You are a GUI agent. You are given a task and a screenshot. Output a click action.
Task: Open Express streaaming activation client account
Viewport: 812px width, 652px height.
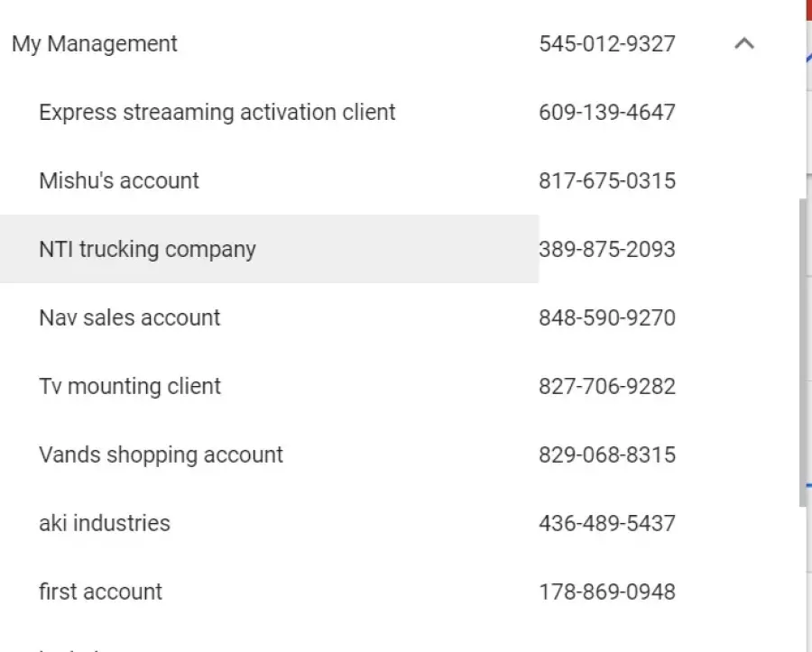217,113
